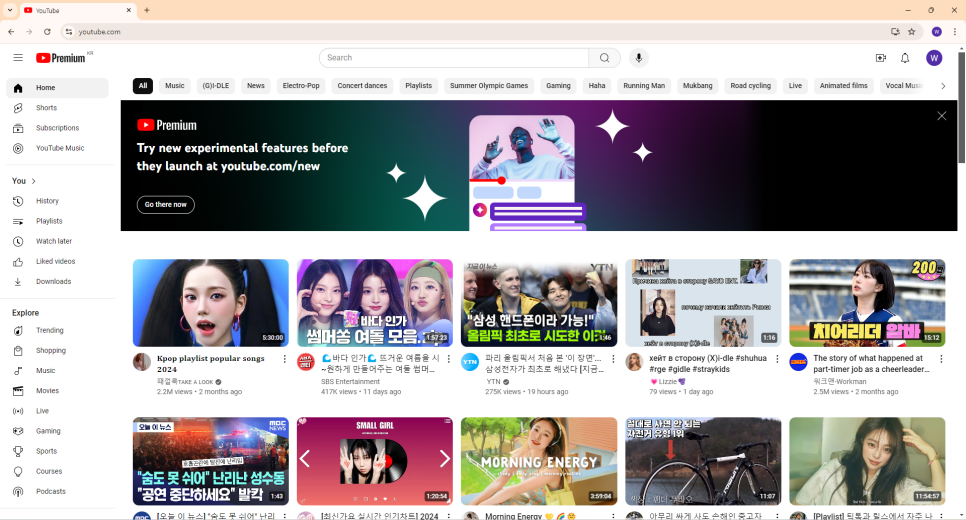Select the Road cycling chip

(x=750, y=86)
